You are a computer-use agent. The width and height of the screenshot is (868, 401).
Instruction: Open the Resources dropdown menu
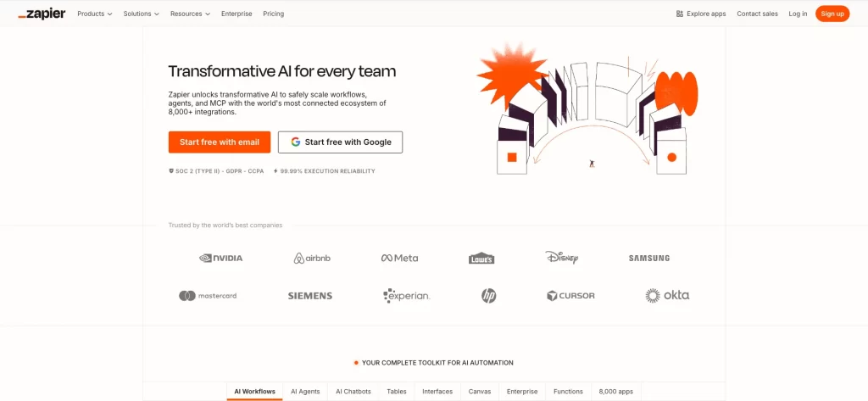click(190, 14)
